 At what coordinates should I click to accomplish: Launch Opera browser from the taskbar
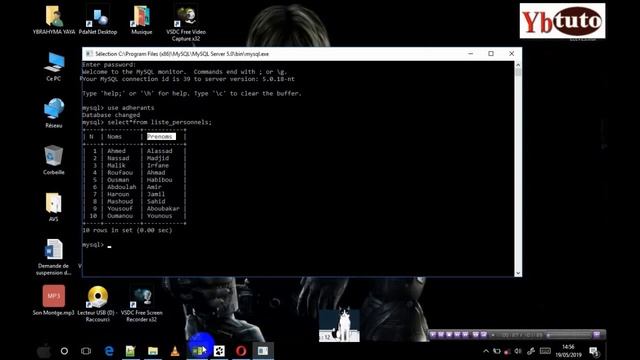(x=241, y=351)
